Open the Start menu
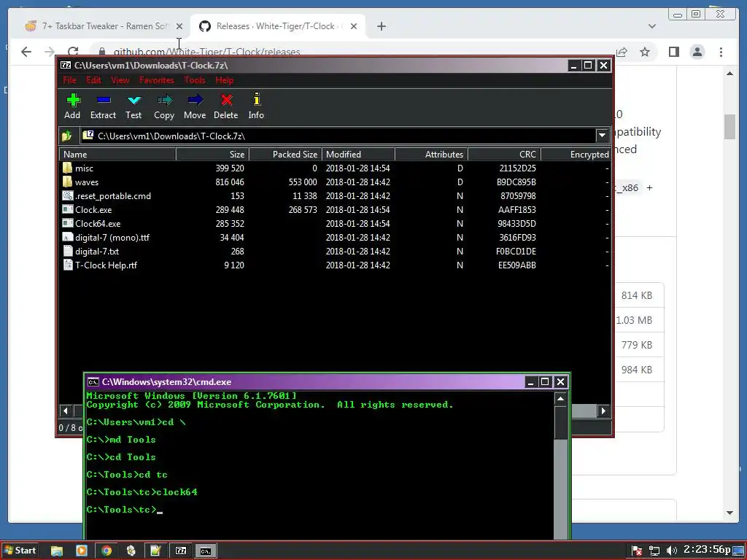The height and width of the screenshot is (560, 747). (x=20, y=551)
